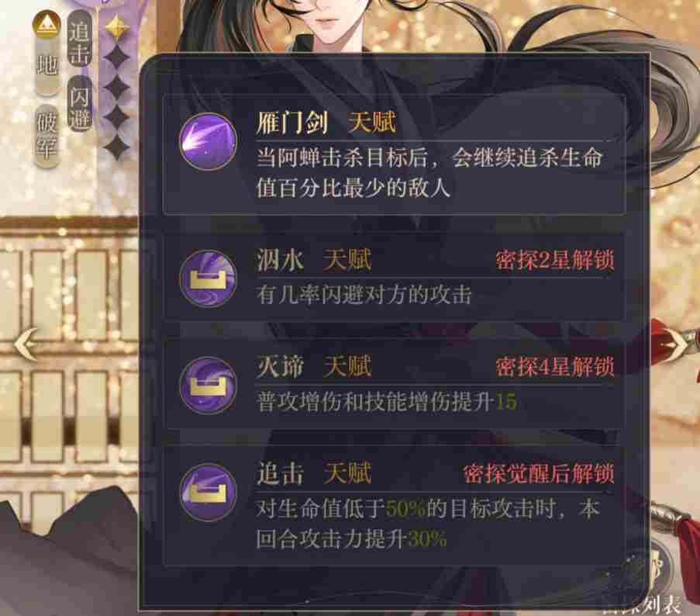
Task: Tap the locked 灭谛 talent icon
Action: click(208, 386)
